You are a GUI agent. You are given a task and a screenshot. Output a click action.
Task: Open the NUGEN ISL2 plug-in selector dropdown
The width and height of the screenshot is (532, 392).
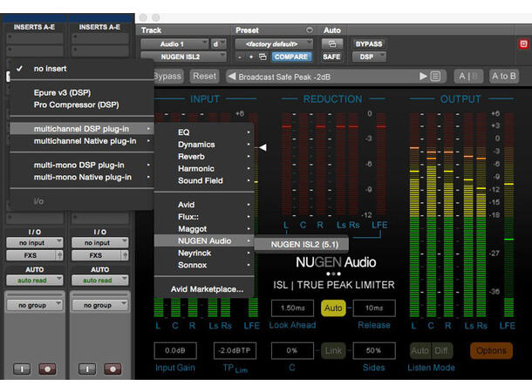point(183,57)
